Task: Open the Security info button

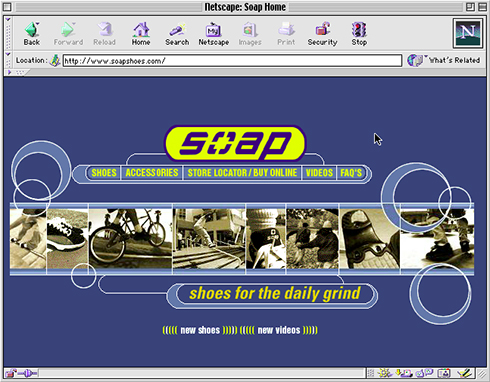Action: click(x=322, y=34)
